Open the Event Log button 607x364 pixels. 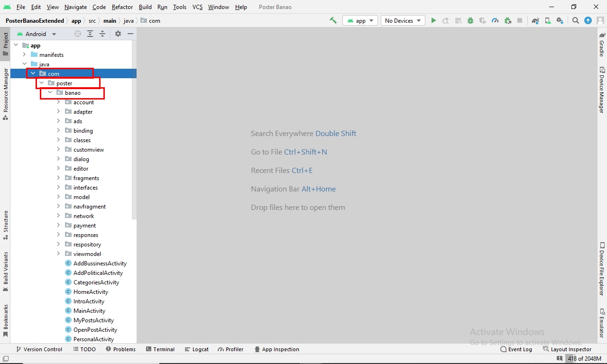point(516,349)
